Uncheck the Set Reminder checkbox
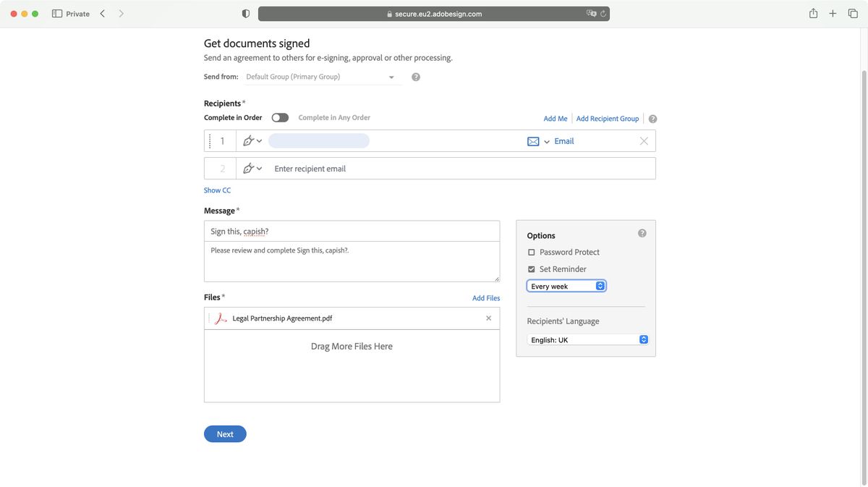Image resolution: width=868 pixels, height=487 pixels. pos(531,268)
